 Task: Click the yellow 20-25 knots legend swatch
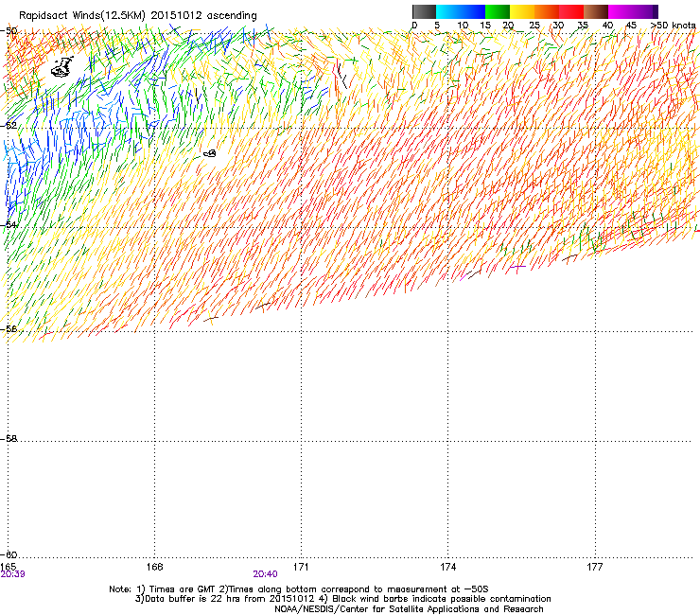point(522,11)
